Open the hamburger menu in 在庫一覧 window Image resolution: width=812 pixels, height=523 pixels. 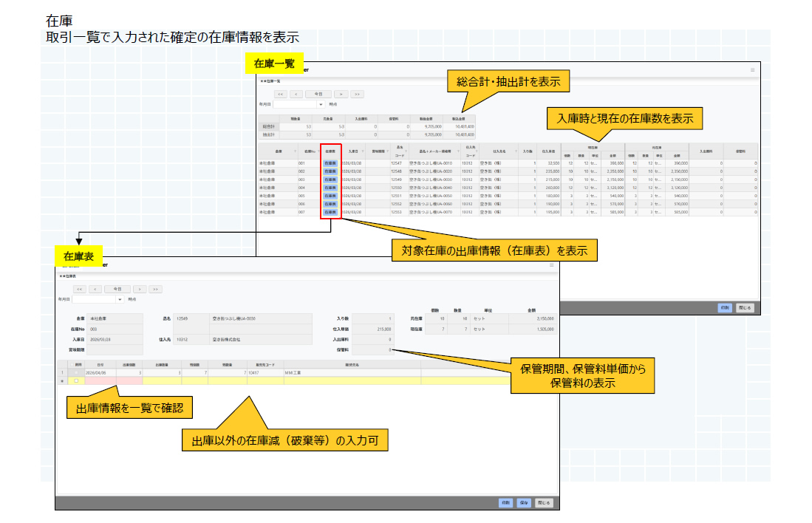752,69
